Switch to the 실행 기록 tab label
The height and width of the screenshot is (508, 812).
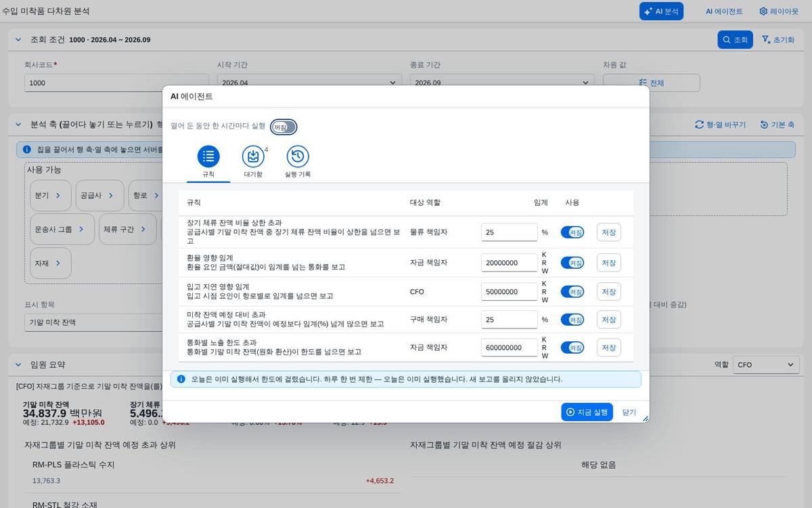[x=298, y=174]
